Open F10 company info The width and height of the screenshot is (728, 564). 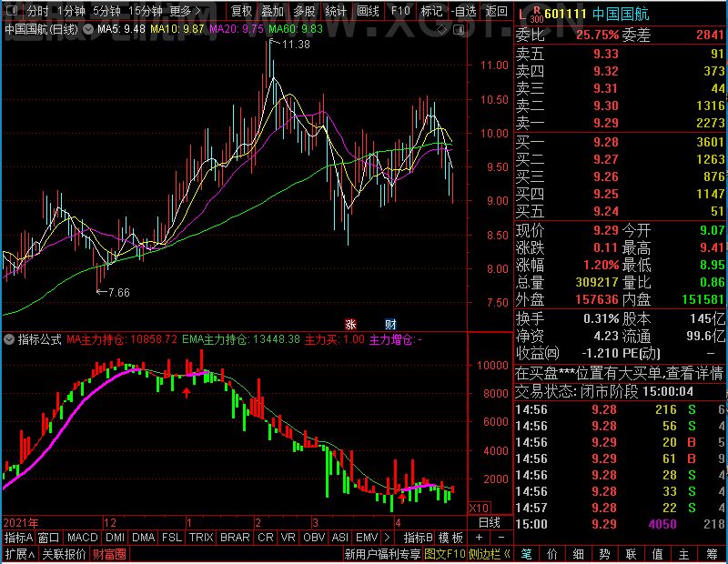[400, 11]
